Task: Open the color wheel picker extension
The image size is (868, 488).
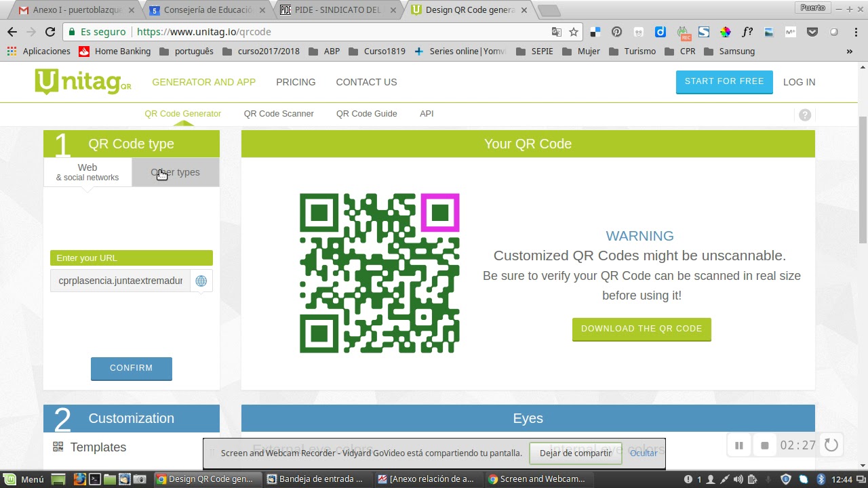Action: [726, 32]
